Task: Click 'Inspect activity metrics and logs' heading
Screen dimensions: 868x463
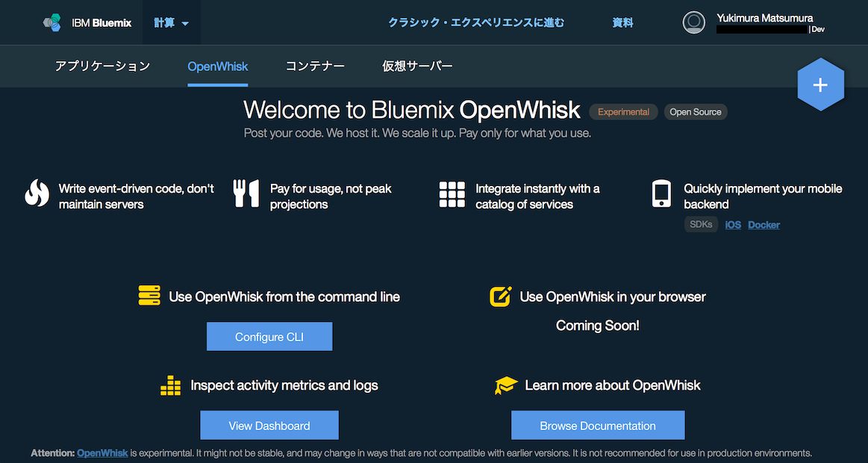Action: (284, 385)
